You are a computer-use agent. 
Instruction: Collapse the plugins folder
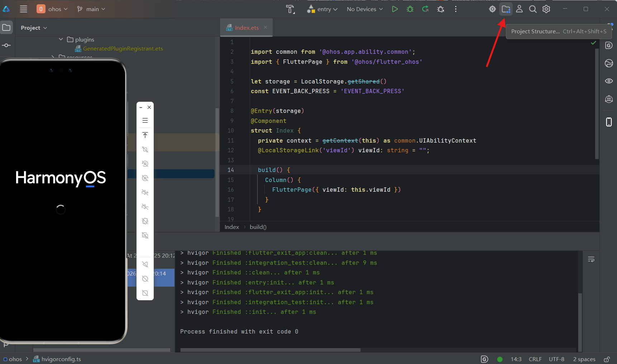pyautogui.click(x=61, y=39)
